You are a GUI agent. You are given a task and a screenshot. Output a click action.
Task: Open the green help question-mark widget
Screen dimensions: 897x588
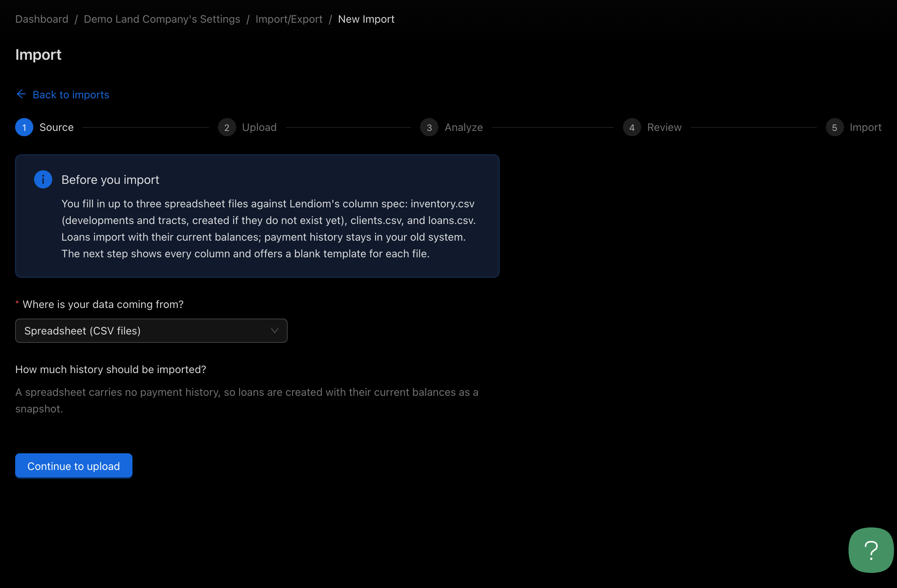click(x=871, y=550)
